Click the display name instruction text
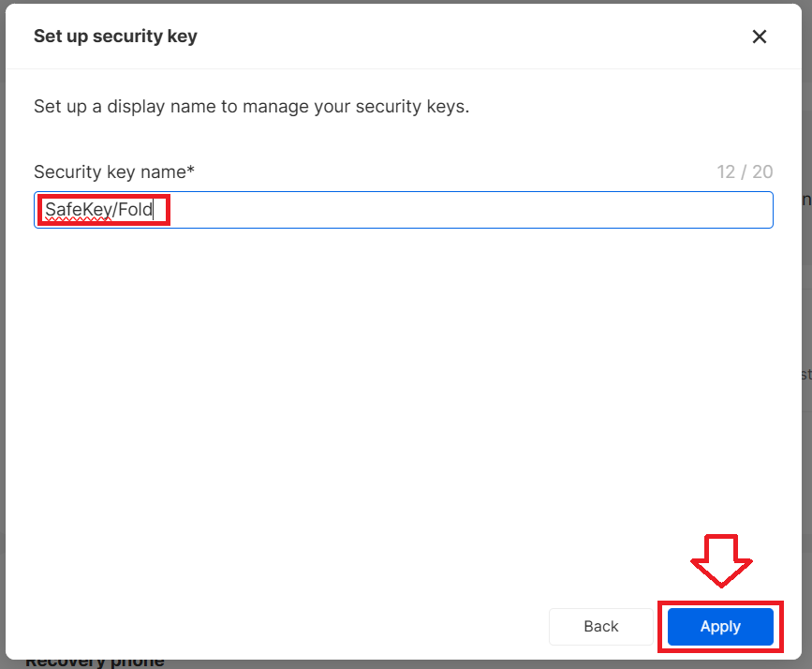The image size is (812, 669). pos(251,106)
